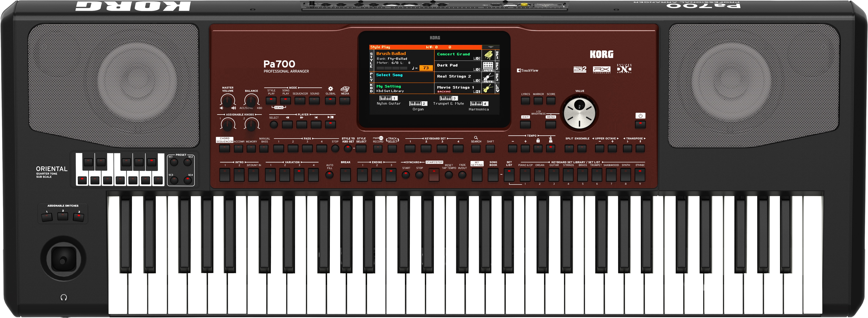Select Sound mode button
868x318 pixels.
point(314,101)
